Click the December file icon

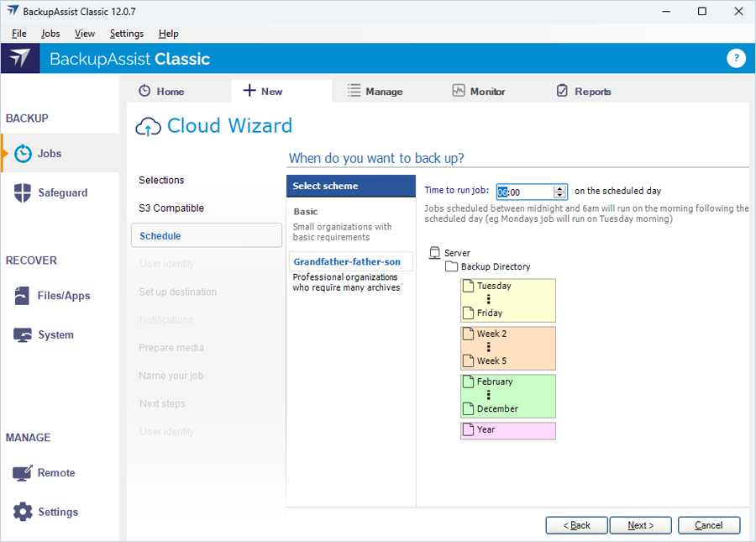[468, 408]
